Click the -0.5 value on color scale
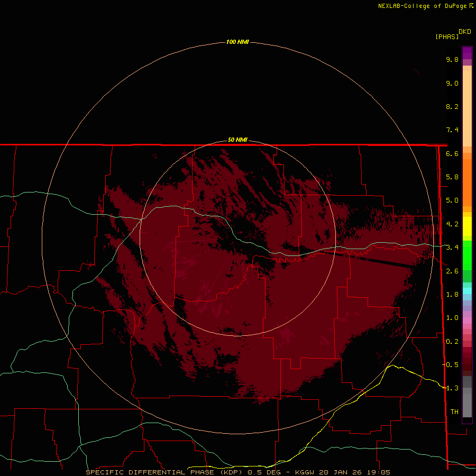 click(x=451, y=365)
